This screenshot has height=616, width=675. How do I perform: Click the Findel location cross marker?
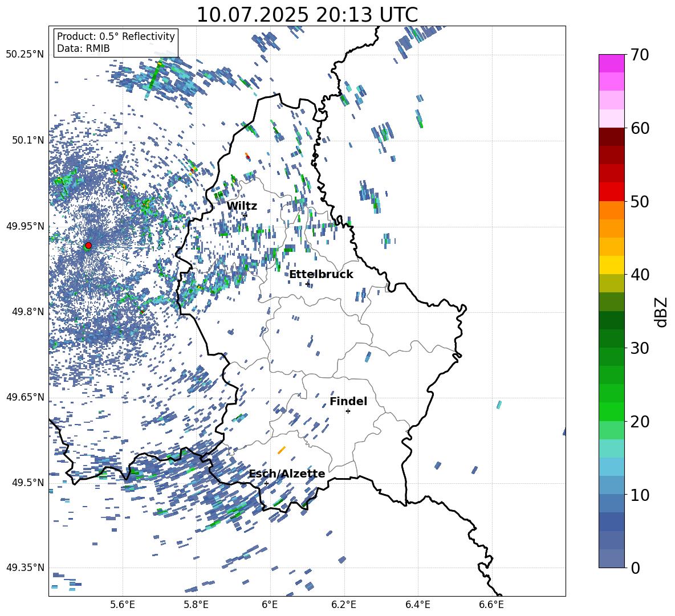(348, 411)
